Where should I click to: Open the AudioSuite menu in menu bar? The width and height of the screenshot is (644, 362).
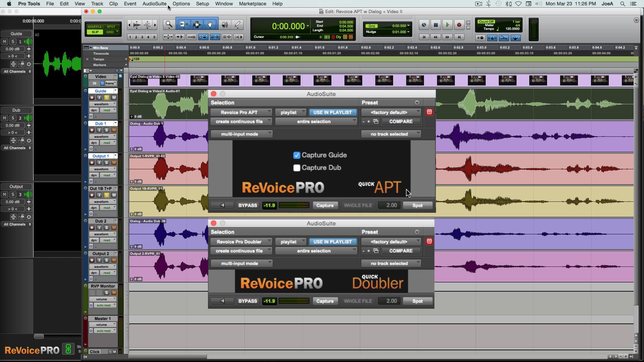pos(154,4)
